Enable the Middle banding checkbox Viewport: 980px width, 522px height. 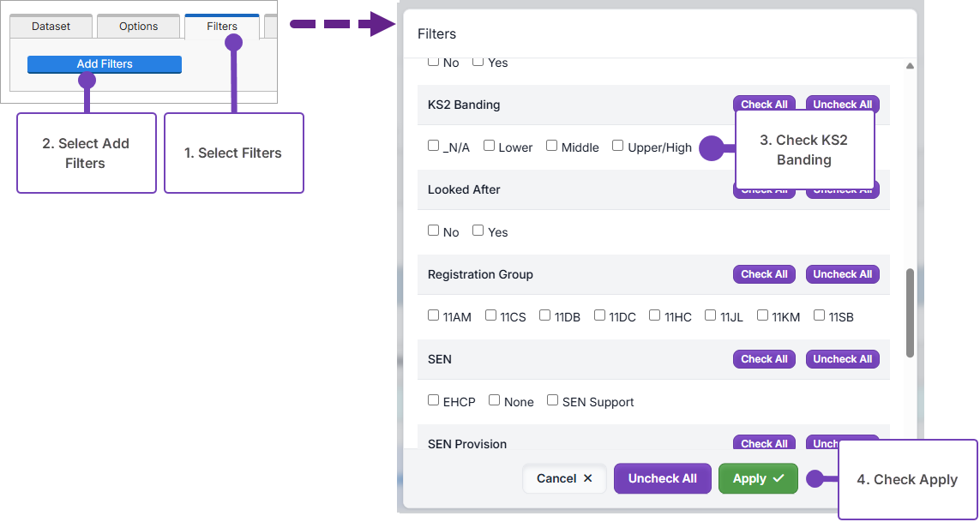click(x=551, y=146)
